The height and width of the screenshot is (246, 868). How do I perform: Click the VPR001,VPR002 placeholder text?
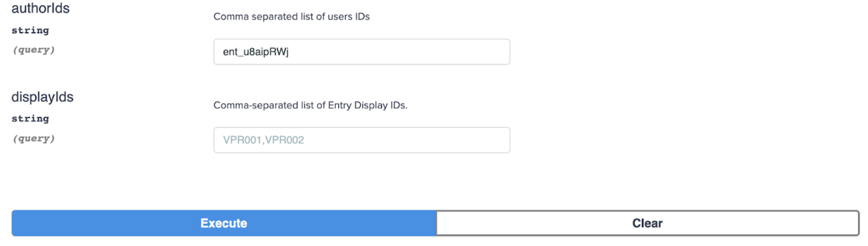pyautogui.click(x=263, y=140)
